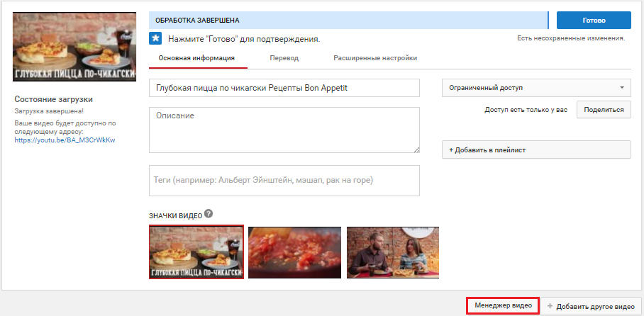Image resolution: width=644 pixels, height=316 pixels.
Task: Go to the Расширенные настройки tab
Action: [365, 58]
